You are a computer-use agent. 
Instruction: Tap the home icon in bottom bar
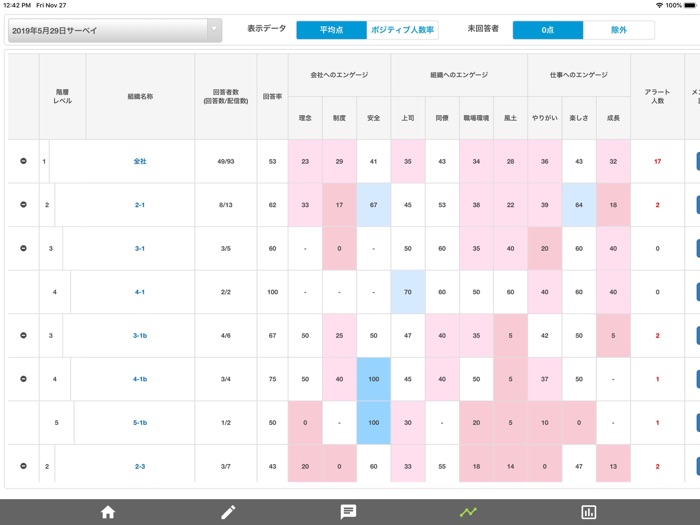108,512
